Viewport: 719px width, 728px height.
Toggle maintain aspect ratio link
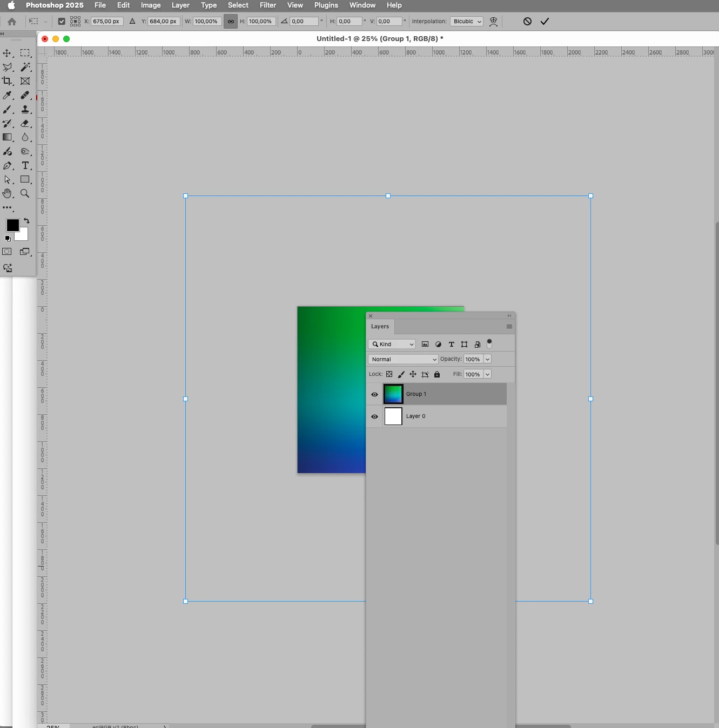(x=231, y=22)
